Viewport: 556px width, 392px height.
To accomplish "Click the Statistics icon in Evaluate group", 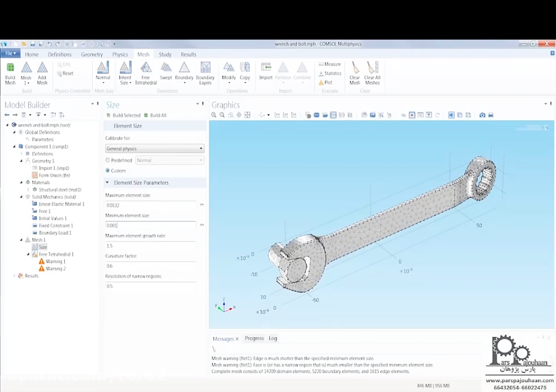I will pyautogui.click(x=331, y=72).
